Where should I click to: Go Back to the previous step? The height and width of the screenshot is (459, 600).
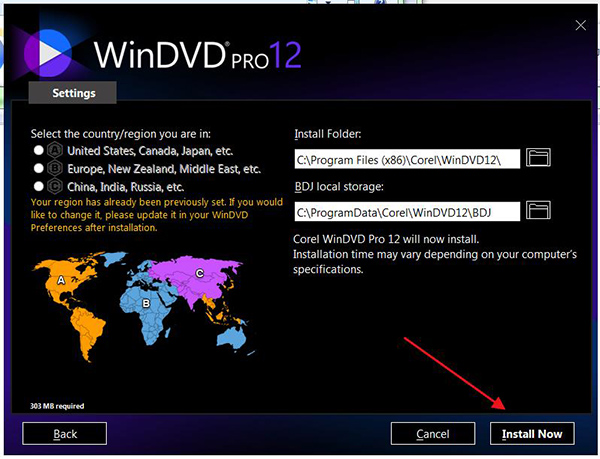point(65,433)
